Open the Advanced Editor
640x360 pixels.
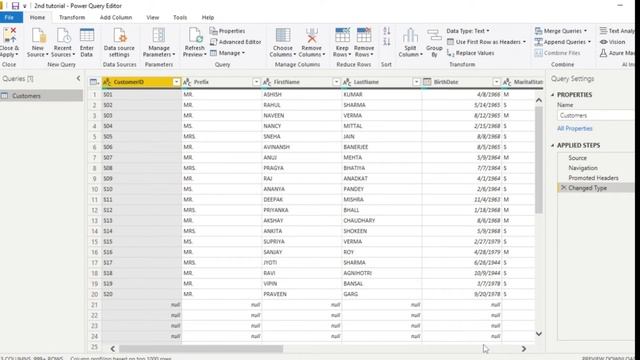pos(235,42)
